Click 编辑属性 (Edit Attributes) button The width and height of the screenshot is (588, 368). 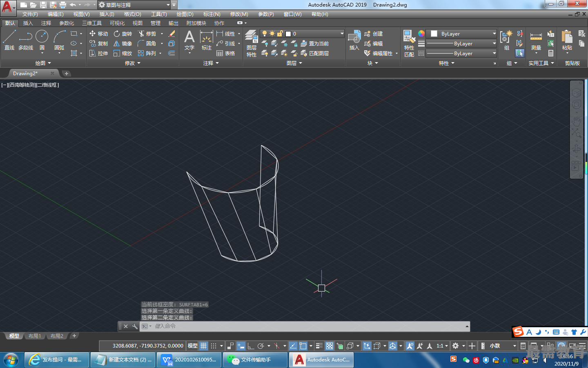coord(379,53)
